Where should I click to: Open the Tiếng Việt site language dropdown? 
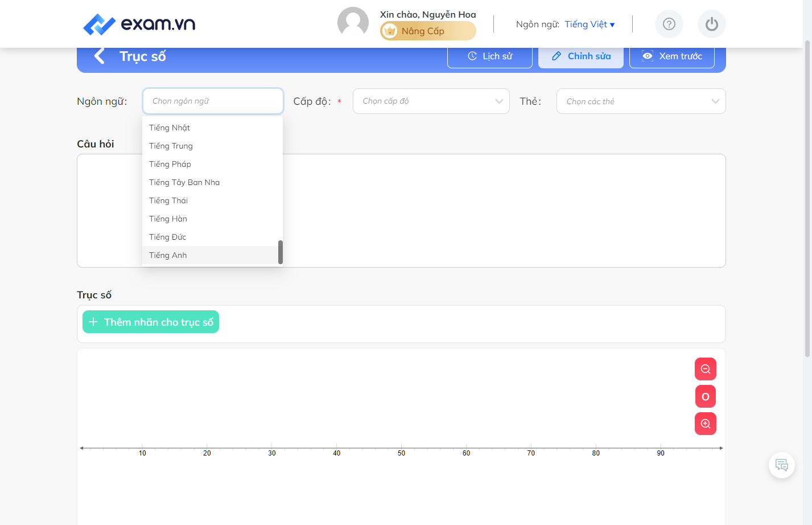[590, 24]
